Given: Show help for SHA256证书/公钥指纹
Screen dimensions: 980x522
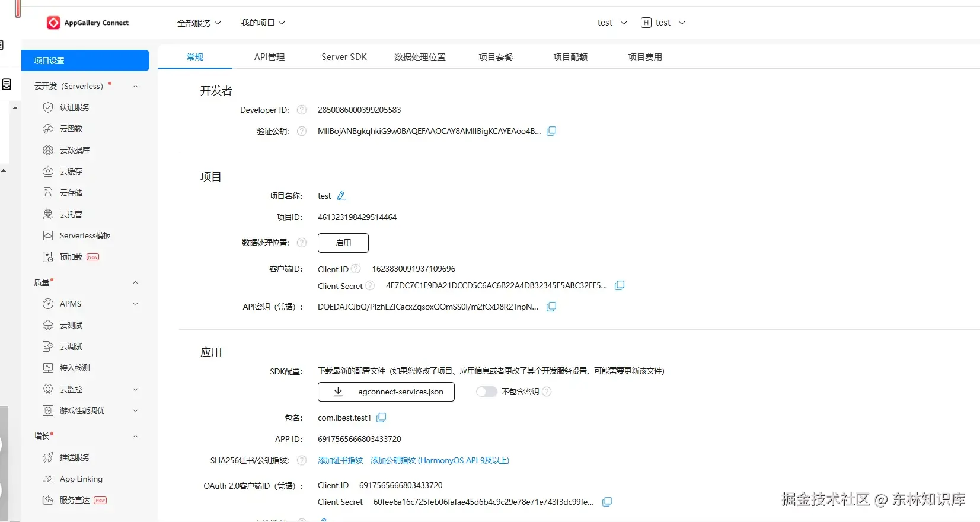Looking at the screenshot, I should point(302,460).
